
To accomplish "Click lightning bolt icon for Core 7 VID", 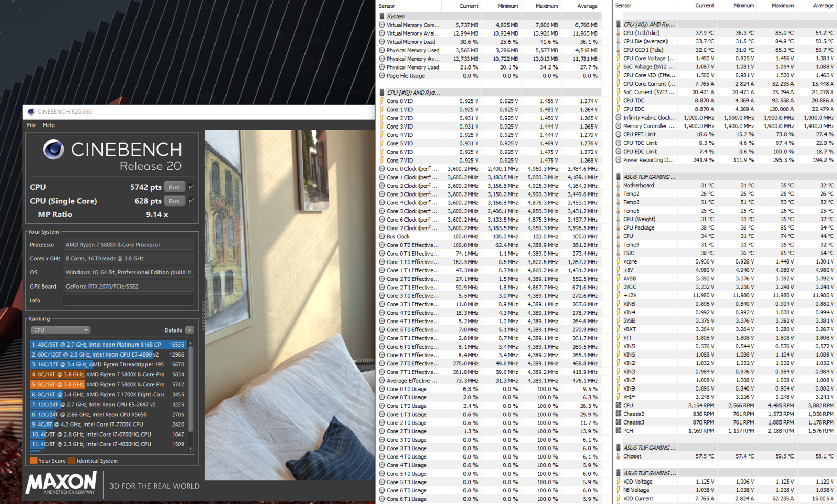I will click(x=382, y=160).
